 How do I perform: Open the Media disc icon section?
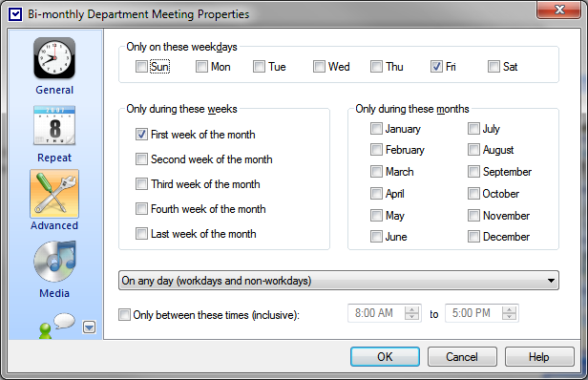[54, 262]
